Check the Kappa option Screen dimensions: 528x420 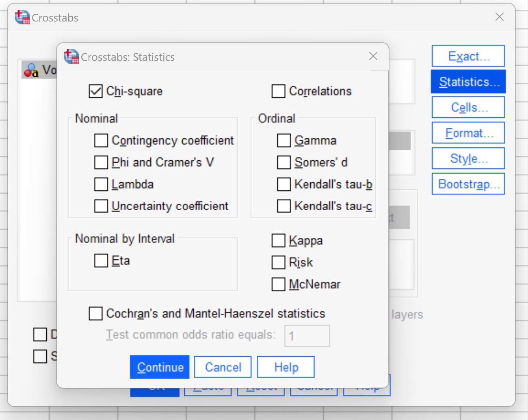[278, 240]
